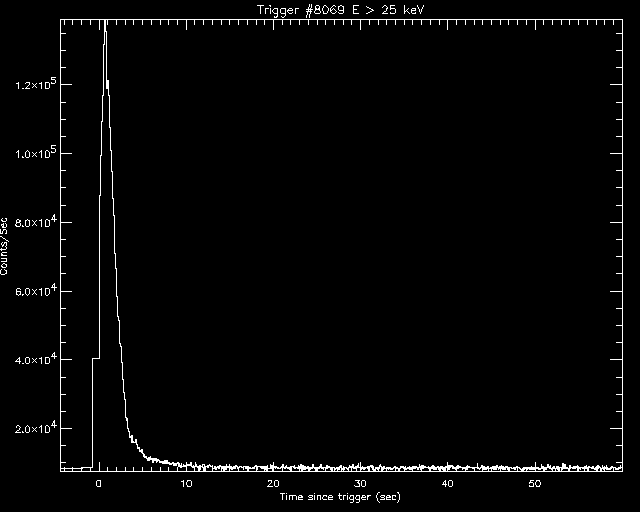Click the y-axis value 2.0×10^4
Viewport: 640px width, 512px height.
[36, 428]
